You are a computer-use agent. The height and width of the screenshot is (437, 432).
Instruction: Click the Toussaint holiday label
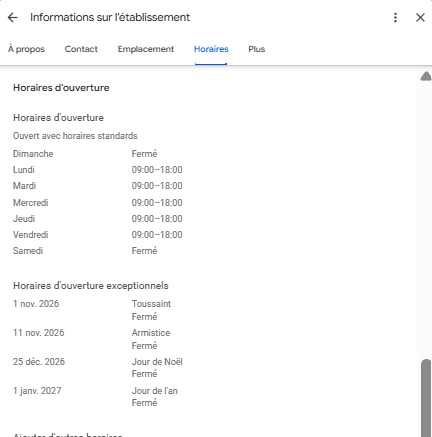coord(151,304)
